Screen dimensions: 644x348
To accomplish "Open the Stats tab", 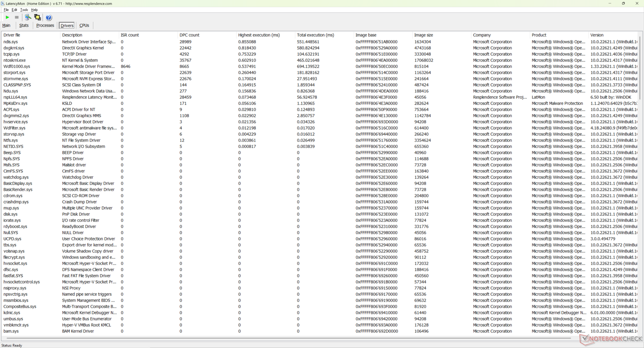I will point(24,25).
